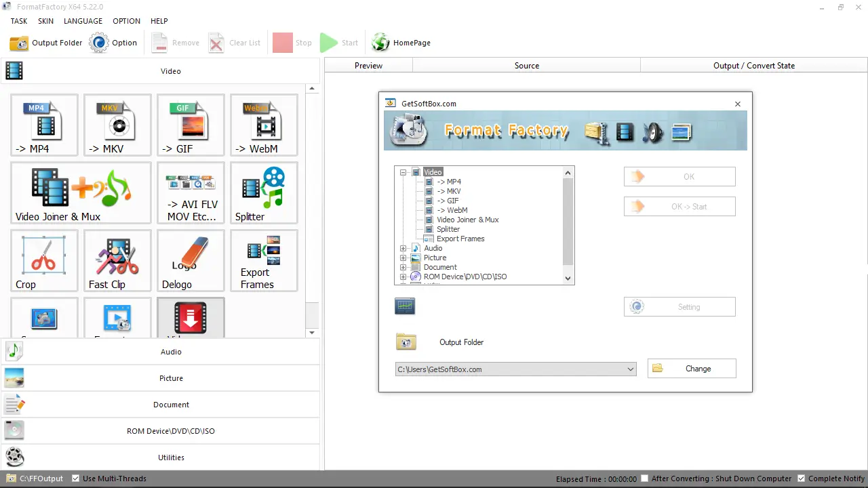This screenshot has height=488, width=868.
Task: Click the video tile list scroll-down arrow
Action: coord(312,333)
